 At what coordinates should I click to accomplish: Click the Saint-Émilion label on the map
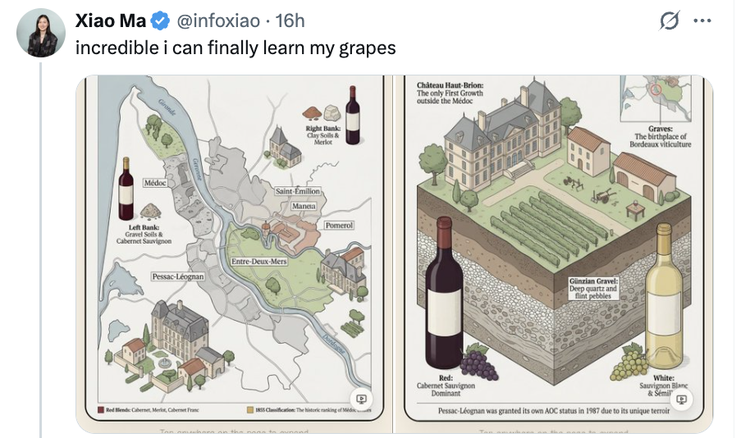297,190
